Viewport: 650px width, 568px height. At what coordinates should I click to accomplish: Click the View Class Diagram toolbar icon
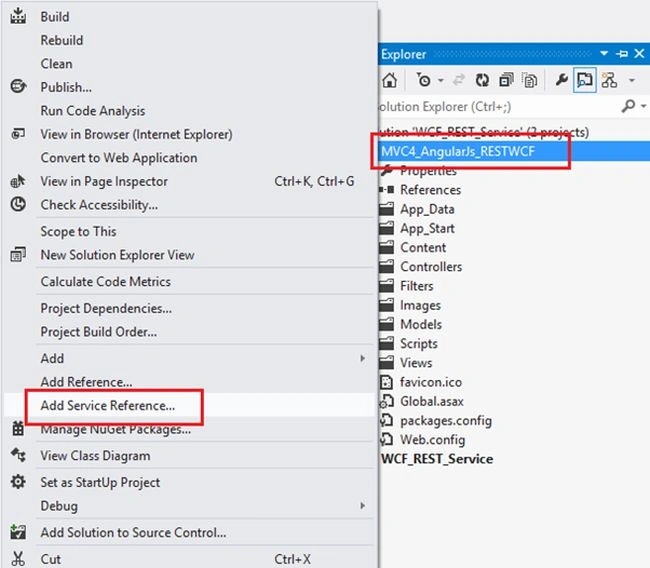point(609,80)
